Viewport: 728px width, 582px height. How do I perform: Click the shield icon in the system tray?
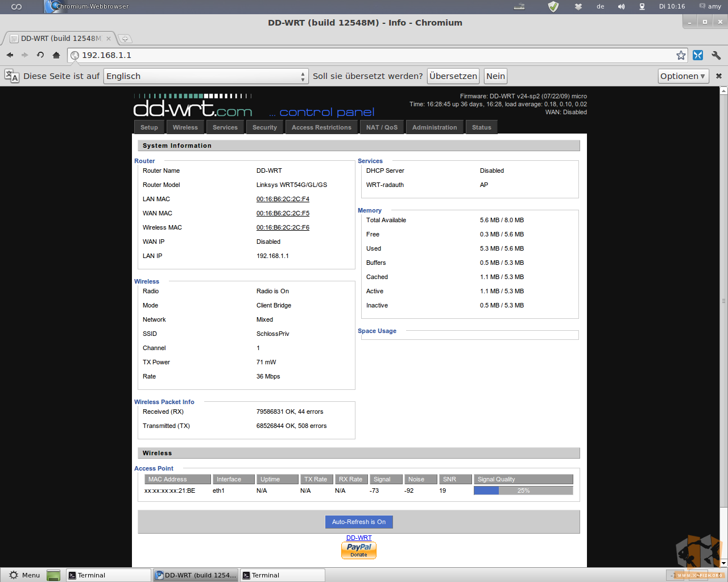click(553, 6)
